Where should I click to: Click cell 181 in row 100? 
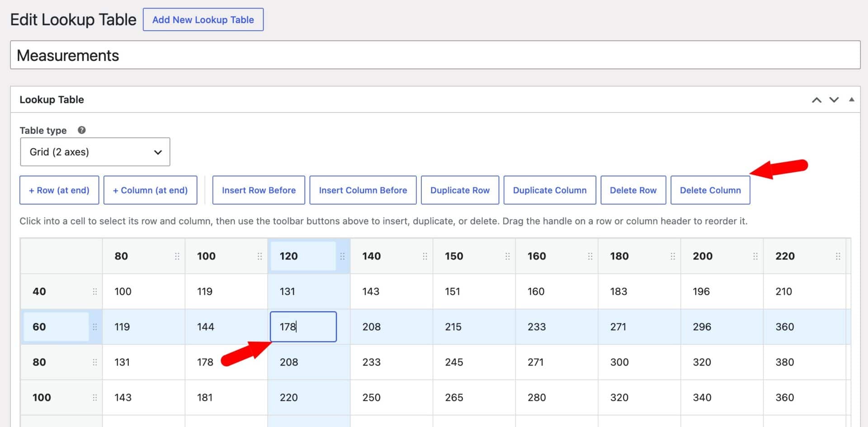pyautogui.click(x=226, y=398)
